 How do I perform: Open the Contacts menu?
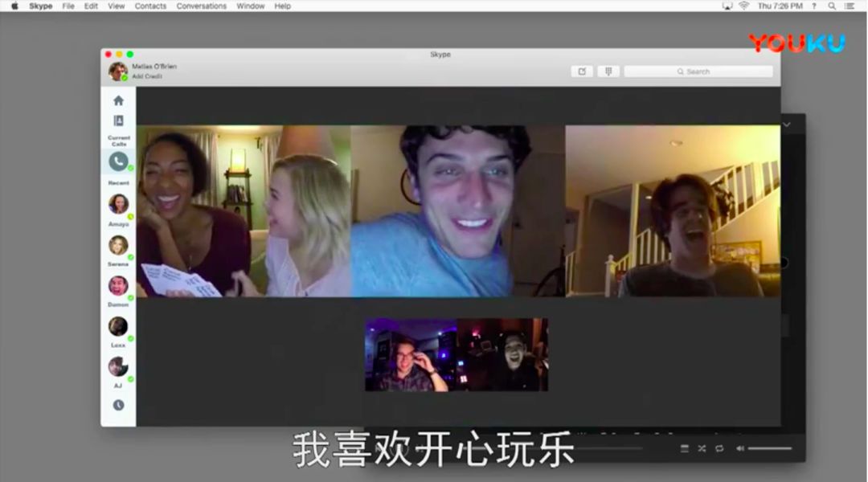(150, 6)
